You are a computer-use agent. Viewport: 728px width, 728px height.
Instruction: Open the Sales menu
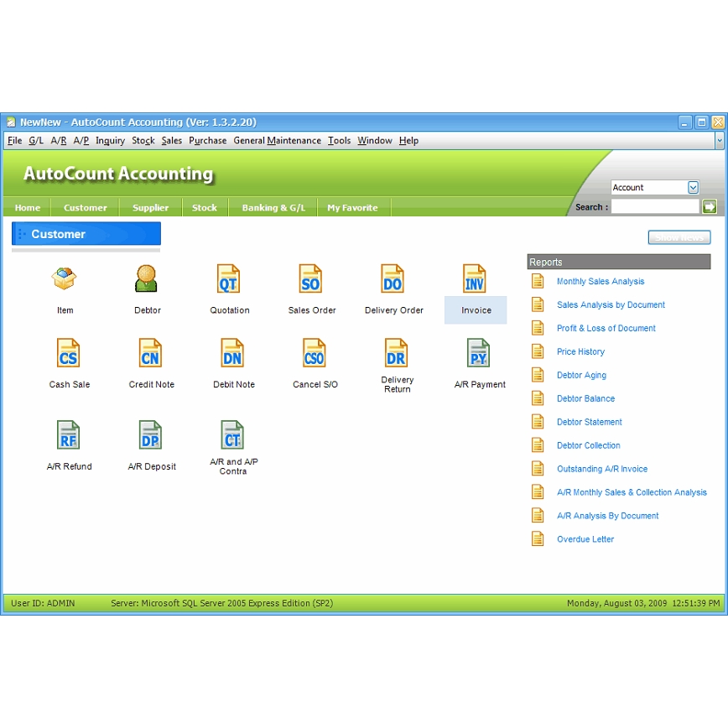pos(172,141)
